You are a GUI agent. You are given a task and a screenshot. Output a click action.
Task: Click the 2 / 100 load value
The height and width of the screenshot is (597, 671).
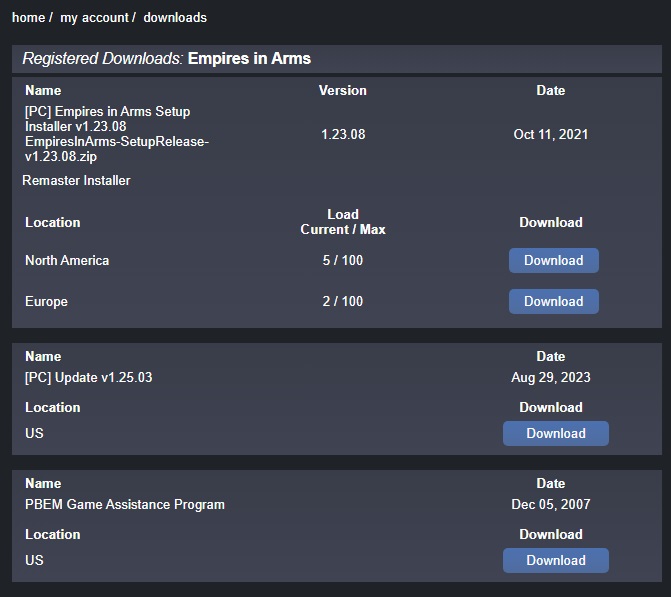pyautogui.click(x=343, y=301)
